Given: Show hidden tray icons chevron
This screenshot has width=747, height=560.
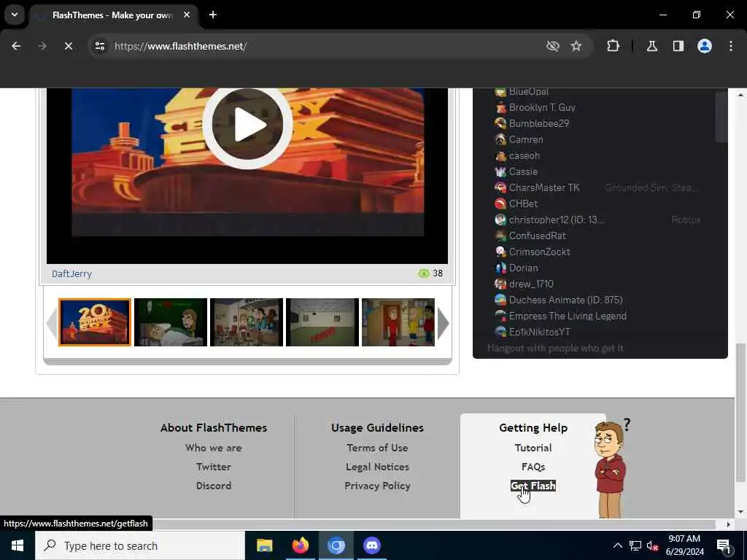Looking at the screenshot, I should click(617, 545).
